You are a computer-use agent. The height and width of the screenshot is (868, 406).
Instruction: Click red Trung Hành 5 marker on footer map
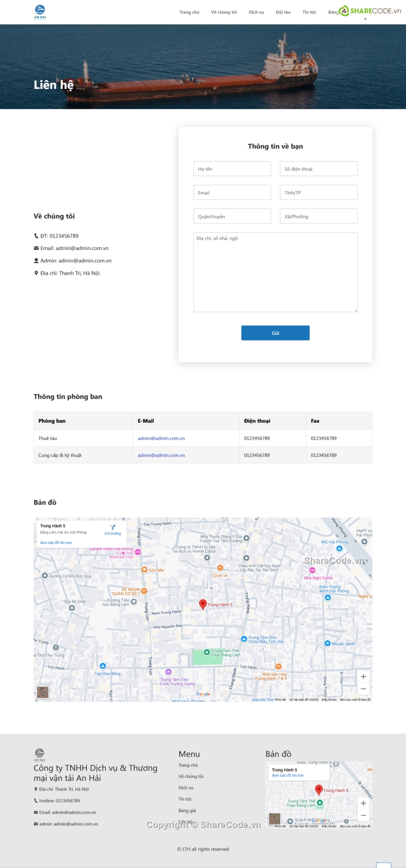pos(318,790)
